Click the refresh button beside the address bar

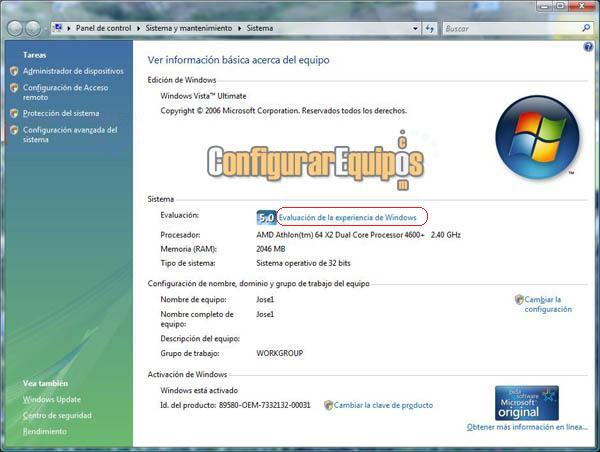point(430,28)
